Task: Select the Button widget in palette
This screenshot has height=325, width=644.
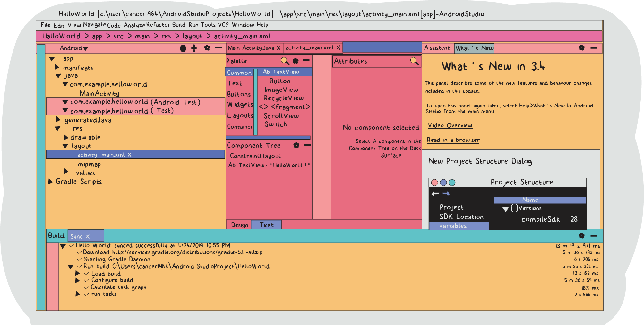Action: click(x=280, y=81)
